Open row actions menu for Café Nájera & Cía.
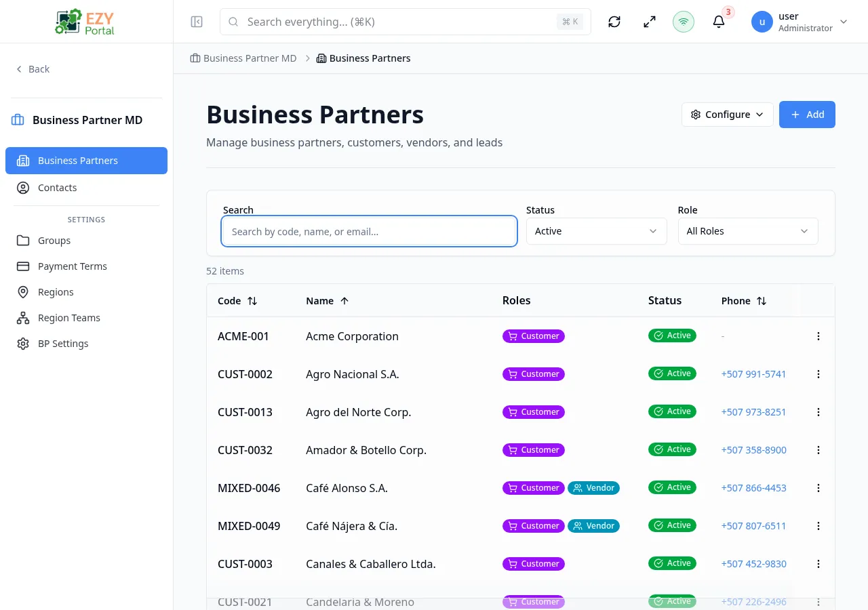 pyautogui.click(x=818, y=526)
